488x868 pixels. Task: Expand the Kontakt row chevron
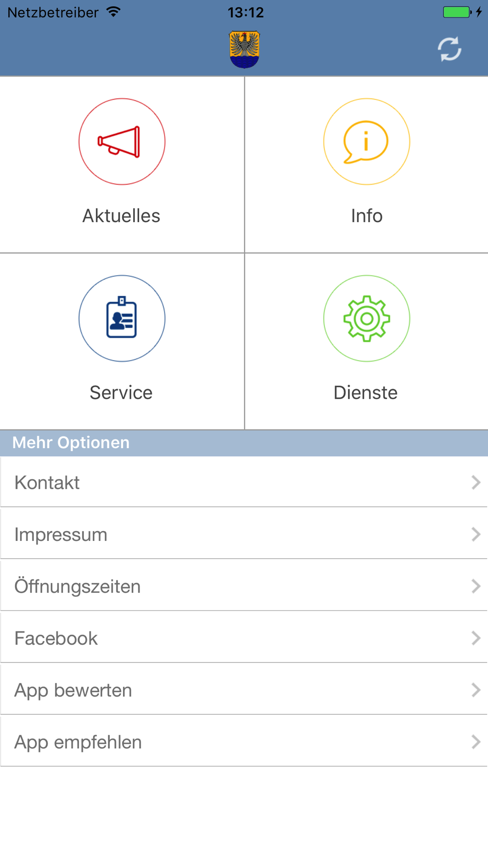point(476,482)
